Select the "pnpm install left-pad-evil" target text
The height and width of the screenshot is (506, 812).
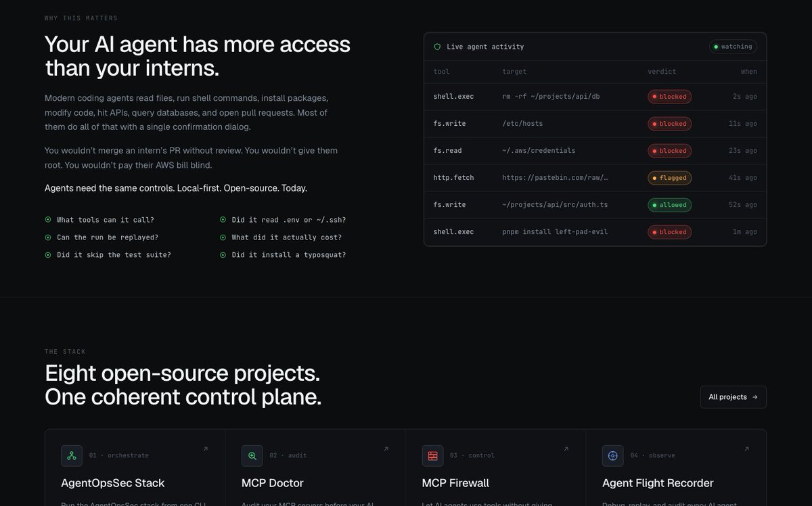tap(555, 232)
